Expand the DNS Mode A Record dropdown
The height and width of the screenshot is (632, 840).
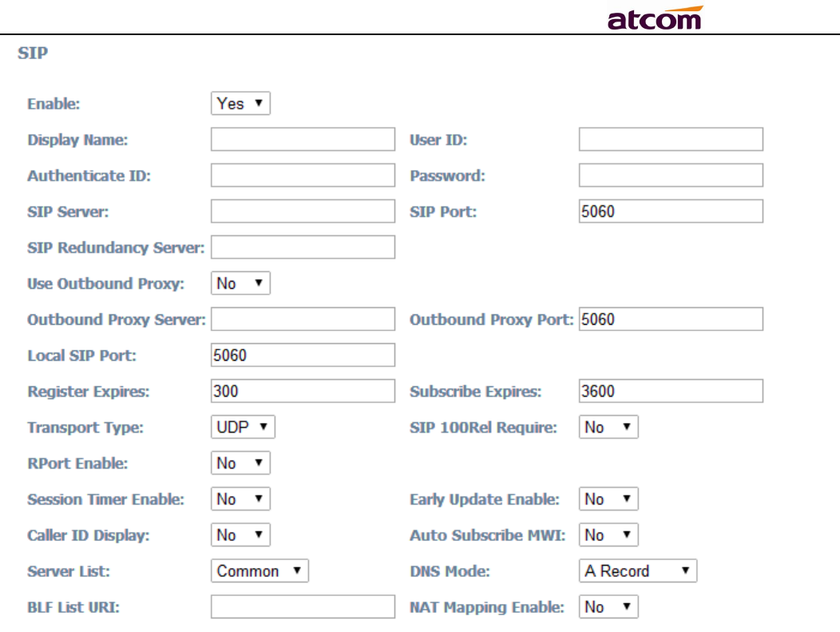pyautogui.click(x=638, y=571)
